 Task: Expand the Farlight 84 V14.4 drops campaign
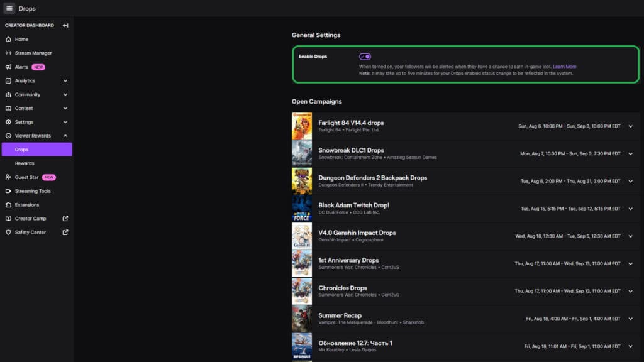(631, 125)
